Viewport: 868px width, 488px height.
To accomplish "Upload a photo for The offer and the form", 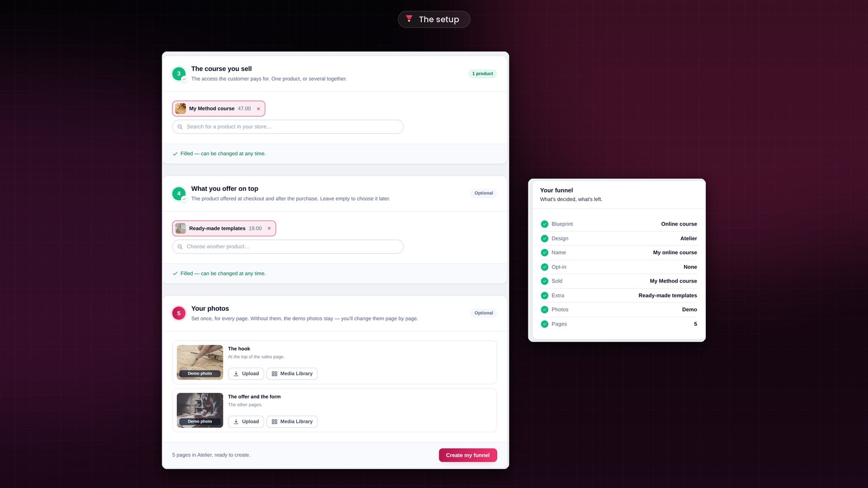I will coord(246,421).
